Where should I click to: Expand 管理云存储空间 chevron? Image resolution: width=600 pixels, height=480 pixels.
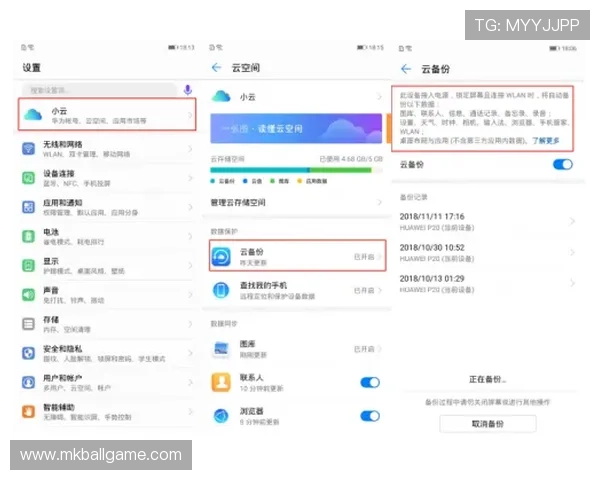379,202
